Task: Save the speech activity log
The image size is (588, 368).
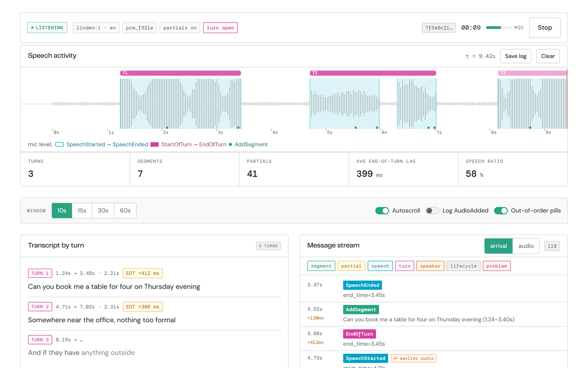Action: coord(515,56)
